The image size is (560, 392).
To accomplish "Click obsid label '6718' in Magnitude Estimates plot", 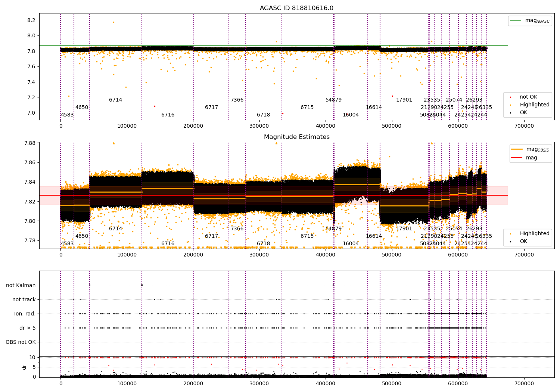I will pyautogui.click(x=263, y=244).
